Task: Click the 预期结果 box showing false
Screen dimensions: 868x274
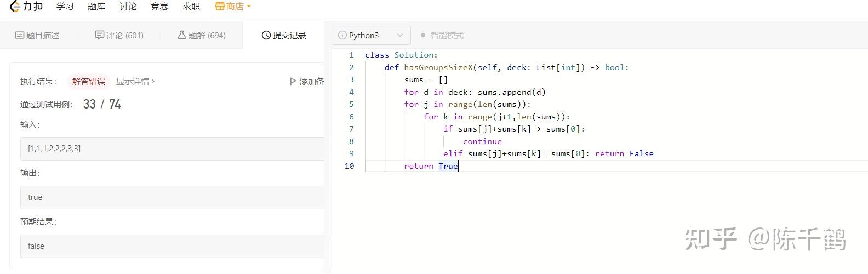Action: click(172, 246)
